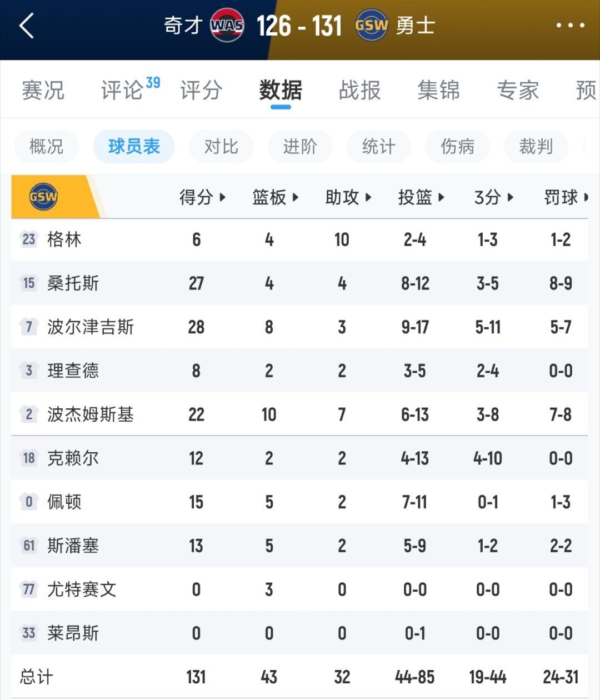Click jersey number badge 77 beside 尤特赛文
The width and height of the screenshot is (600, 700).
[x=28, y=590]
